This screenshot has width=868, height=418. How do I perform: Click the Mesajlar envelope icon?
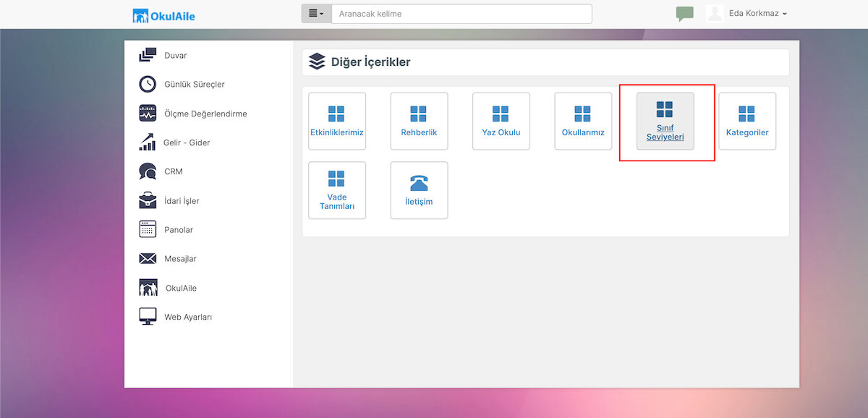click(x=148, y=258)
